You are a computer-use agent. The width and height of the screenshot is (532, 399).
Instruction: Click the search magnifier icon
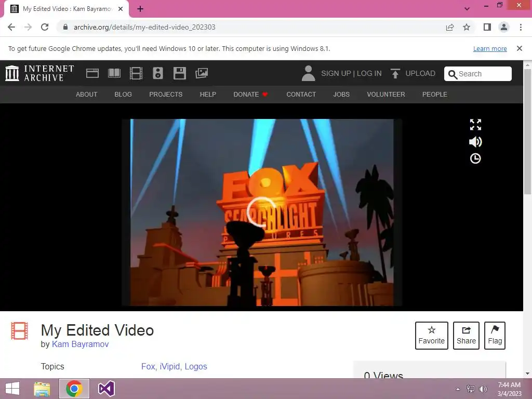point(453,74)
